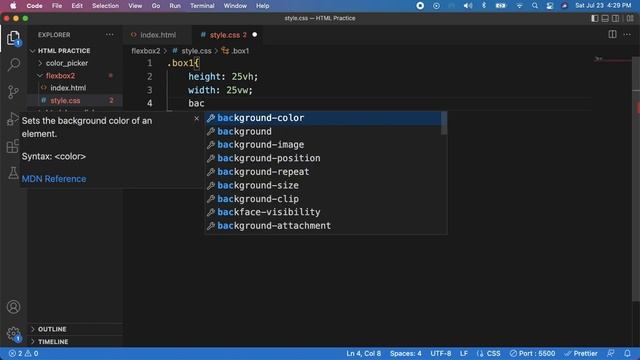The width and height of the screenshot is (640, 360).
Task: Select background-repeat suggestion
Action: (322, 172)
